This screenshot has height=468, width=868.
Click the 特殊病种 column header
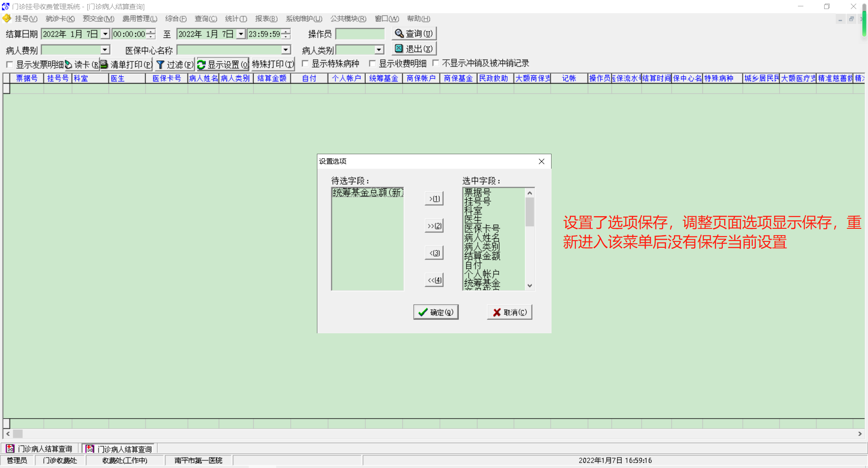[722, 78]
